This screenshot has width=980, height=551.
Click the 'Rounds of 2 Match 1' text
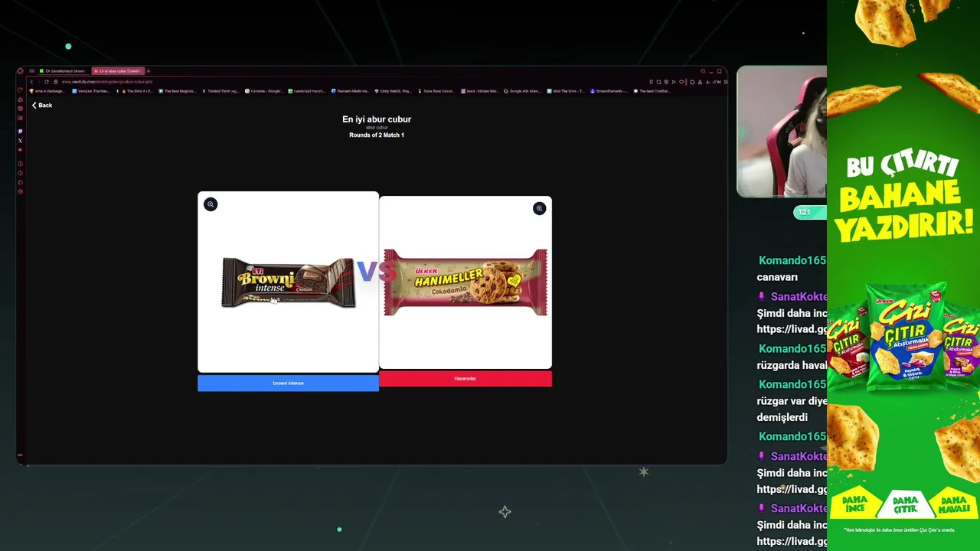click(x=377, y=135)
